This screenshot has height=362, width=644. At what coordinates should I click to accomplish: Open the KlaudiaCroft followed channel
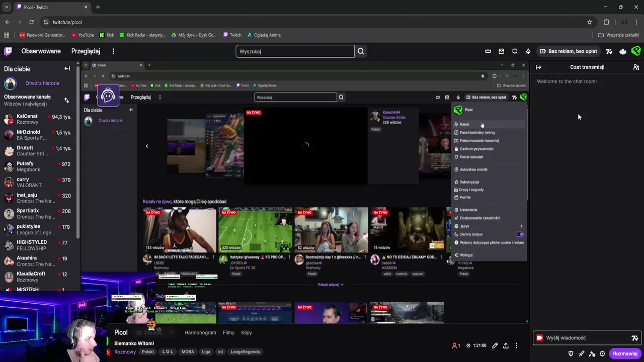[x=38, y=277]
